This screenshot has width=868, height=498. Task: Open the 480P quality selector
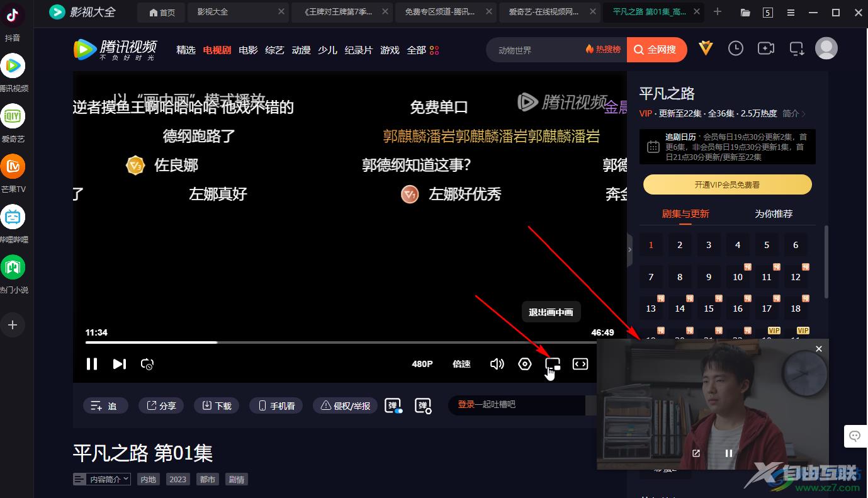pos(422,364)
